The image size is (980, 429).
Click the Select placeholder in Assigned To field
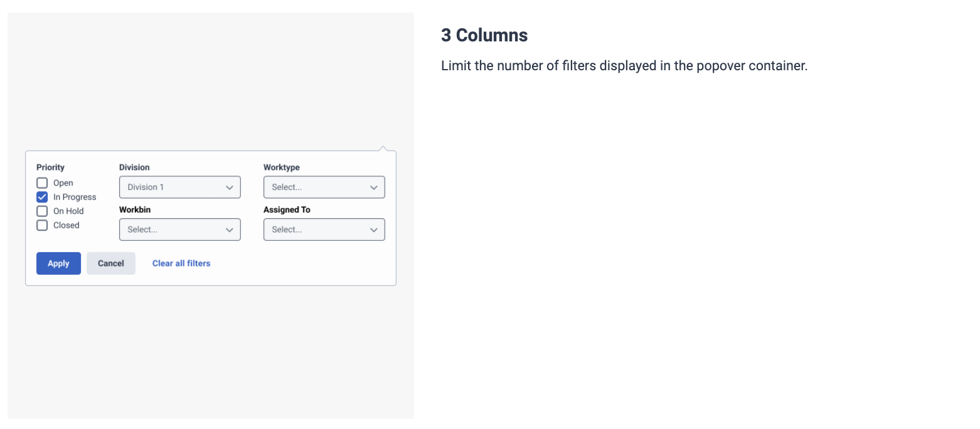pyautogui.click(x=286, y=230)
